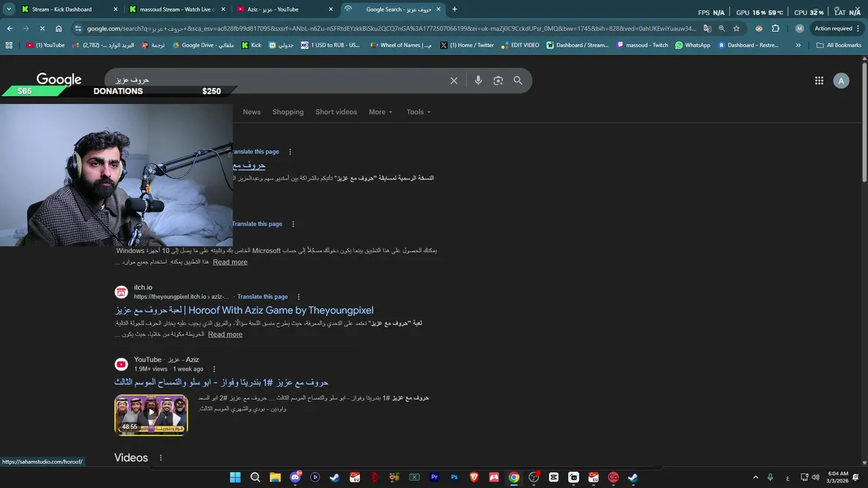Screen dimensions: 868x488
Task: Open the Google Drive bookmark
Action: [203, 45]
